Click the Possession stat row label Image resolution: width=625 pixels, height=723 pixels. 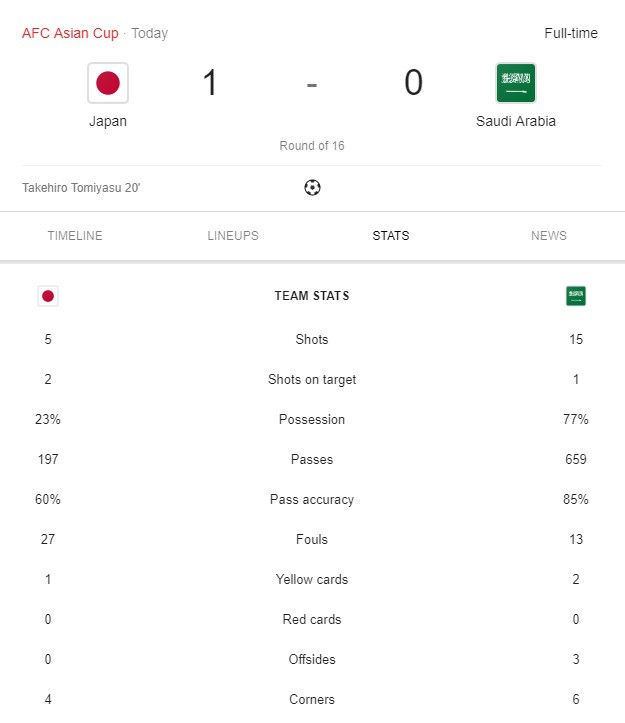click(x=312, y=419)
